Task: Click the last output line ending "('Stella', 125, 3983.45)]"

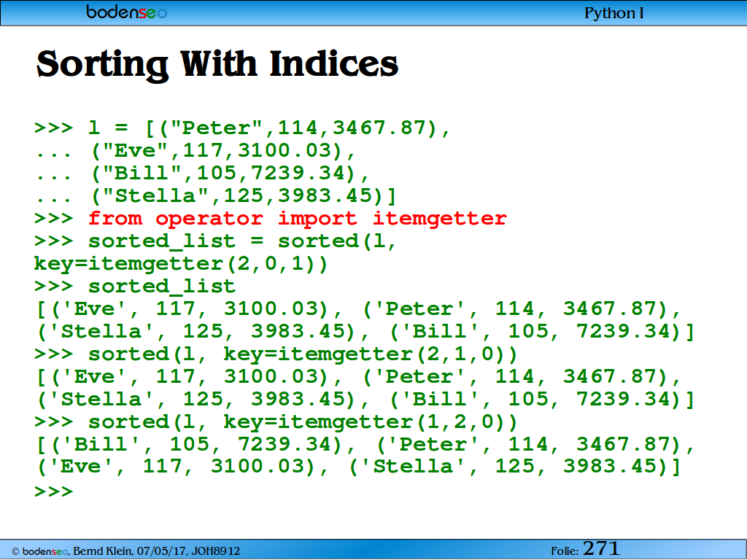Action: (x=359, y=466)
